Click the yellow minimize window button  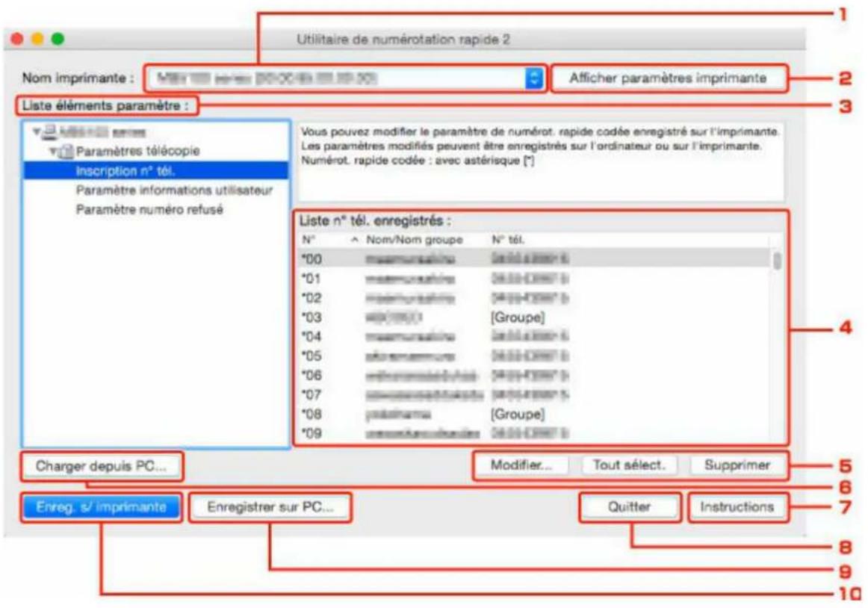37,39
